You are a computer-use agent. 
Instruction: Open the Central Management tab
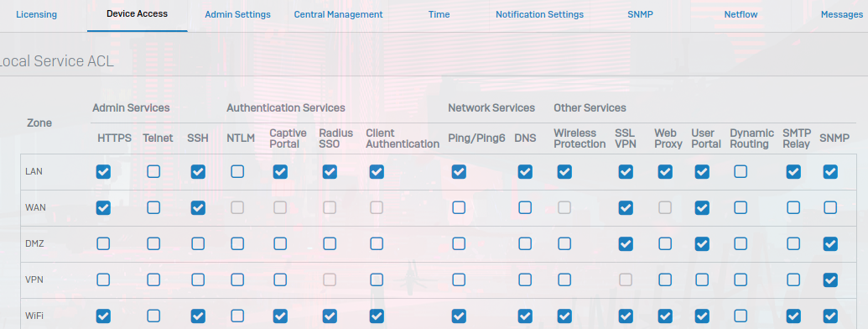(338, 14)
